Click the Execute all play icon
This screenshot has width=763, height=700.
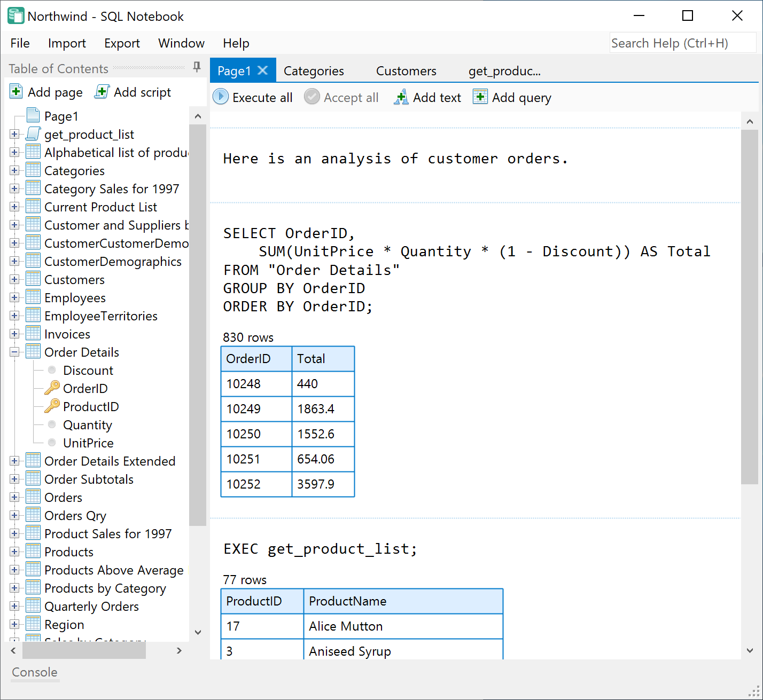(x=220, y=97)
